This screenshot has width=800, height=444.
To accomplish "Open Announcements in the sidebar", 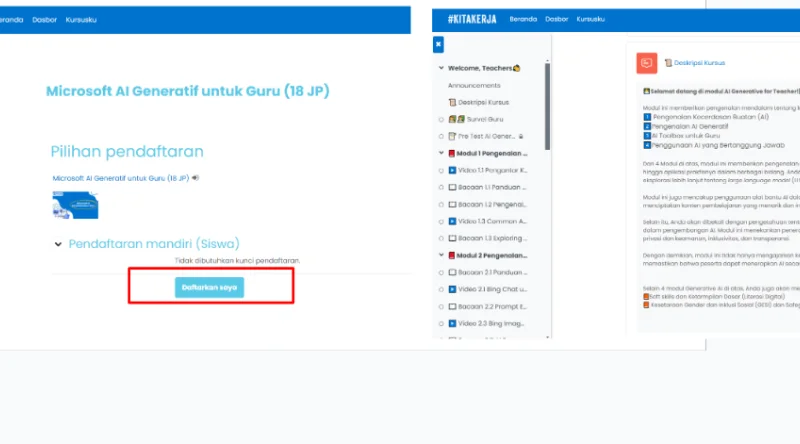I will pyautogui.click(x=474, y=85).
